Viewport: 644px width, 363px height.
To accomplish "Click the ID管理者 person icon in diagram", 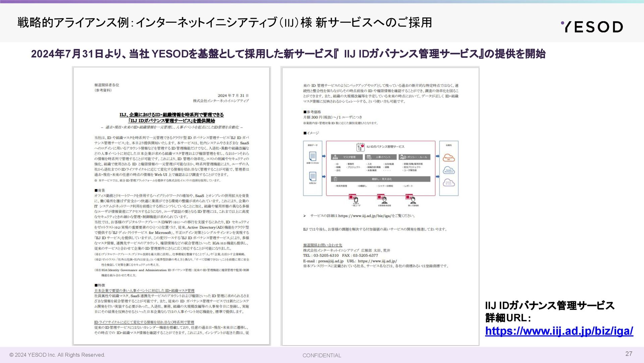I will coord(384,200).
